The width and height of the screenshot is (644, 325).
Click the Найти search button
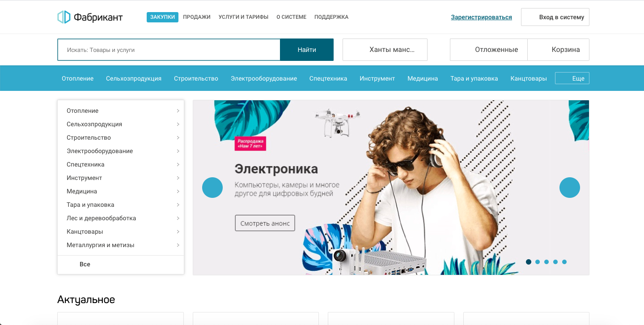(x=307, y=50)
